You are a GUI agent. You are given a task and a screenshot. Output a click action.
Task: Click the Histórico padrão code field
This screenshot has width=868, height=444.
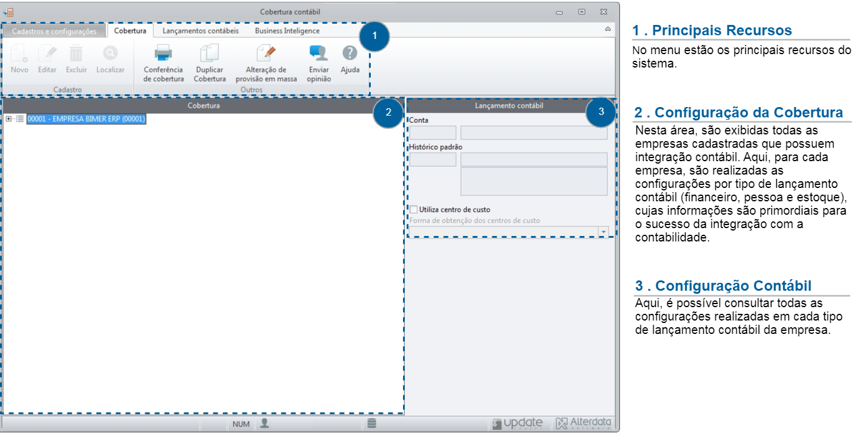(433, 159)
